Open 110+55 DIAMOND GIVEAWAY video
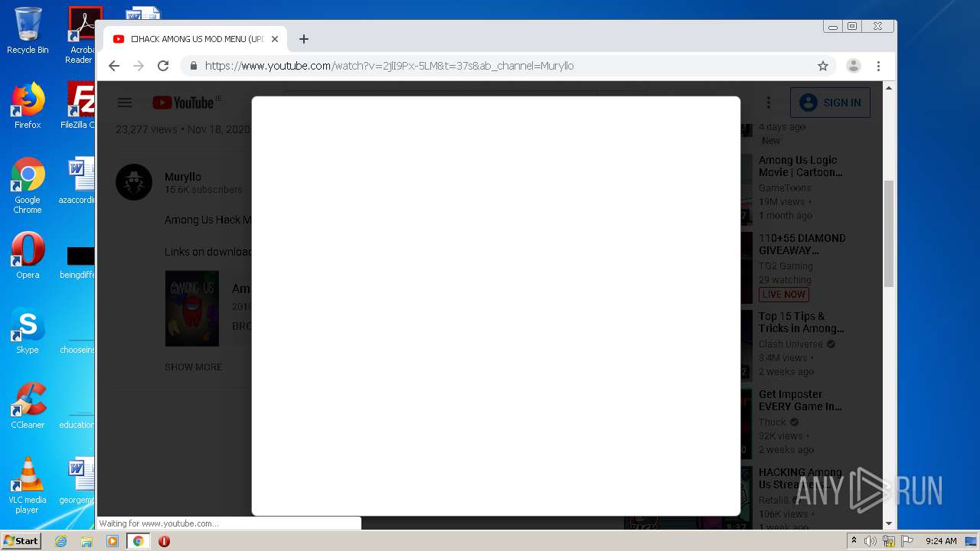 (802, 244)
